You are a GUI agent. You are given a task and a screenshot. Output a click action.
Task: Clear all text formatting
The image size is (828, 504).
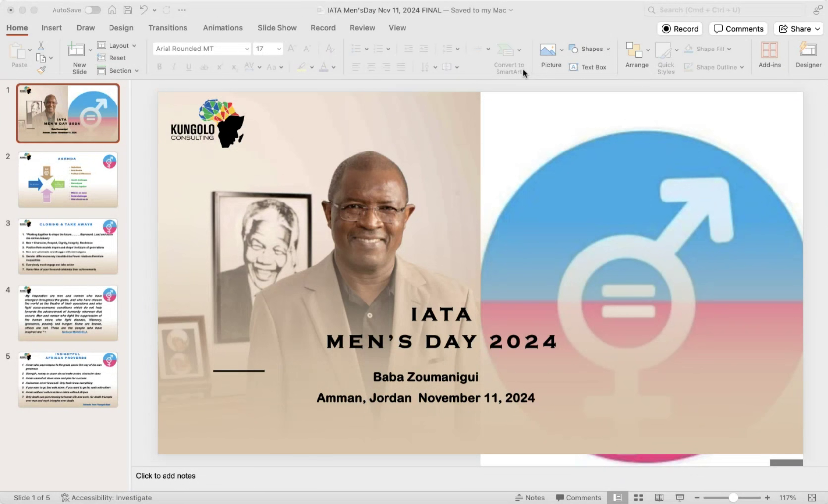330,49
